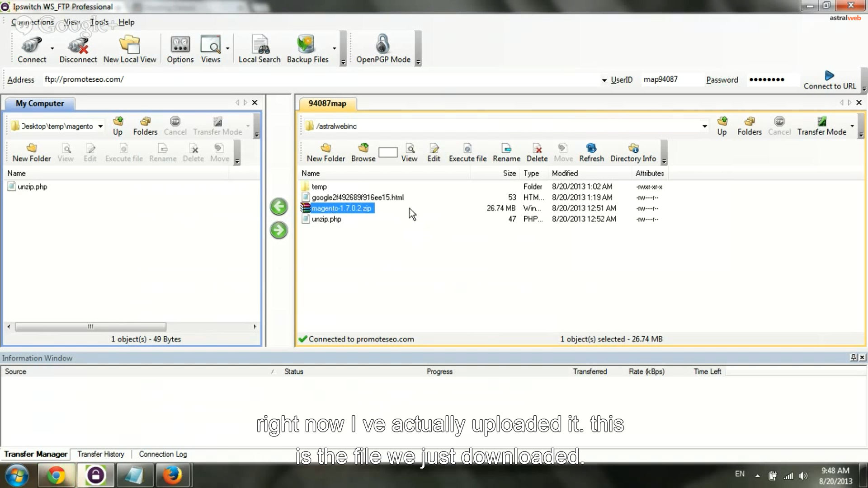Click Execute file in remote pane
Viewport: 868px width, 488px height.
click(x=467, y=153)
